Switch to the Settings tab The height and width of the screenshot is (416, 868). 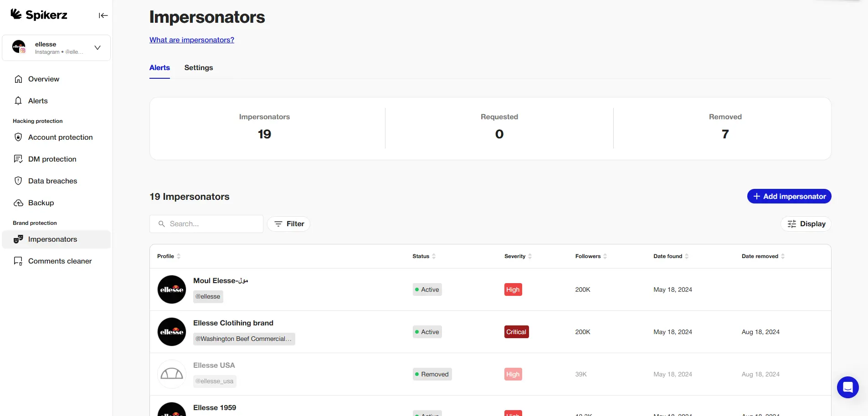click(x=199, y=68)
